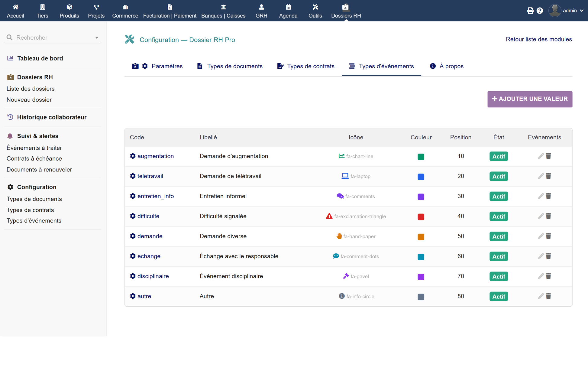Open Documents à renouveler link

point(39,170)
